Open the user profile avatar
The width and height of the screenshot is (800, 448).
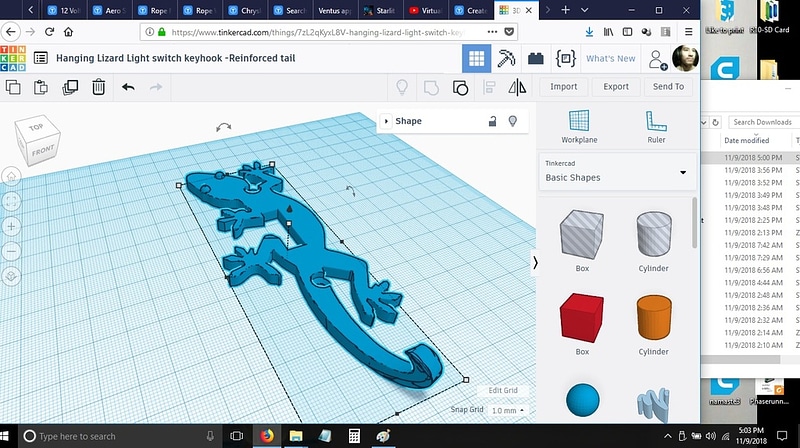coord(685,58)
